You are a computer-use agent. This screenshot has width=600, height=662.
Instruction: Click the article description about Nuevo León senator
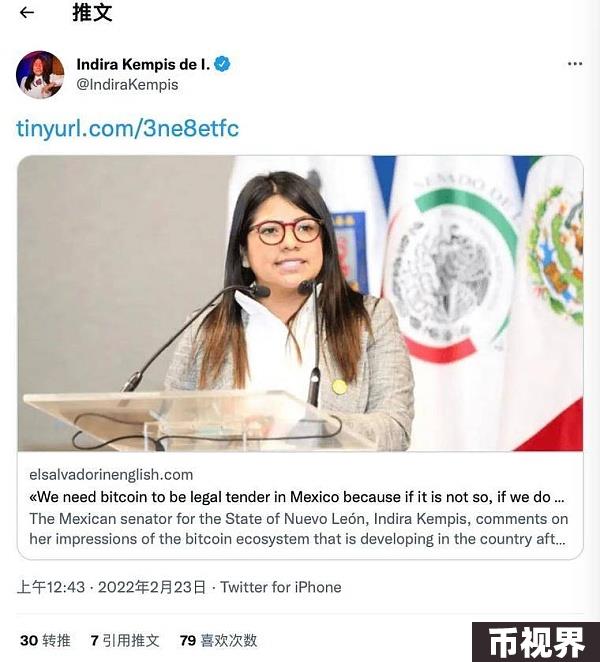(298, 529)
